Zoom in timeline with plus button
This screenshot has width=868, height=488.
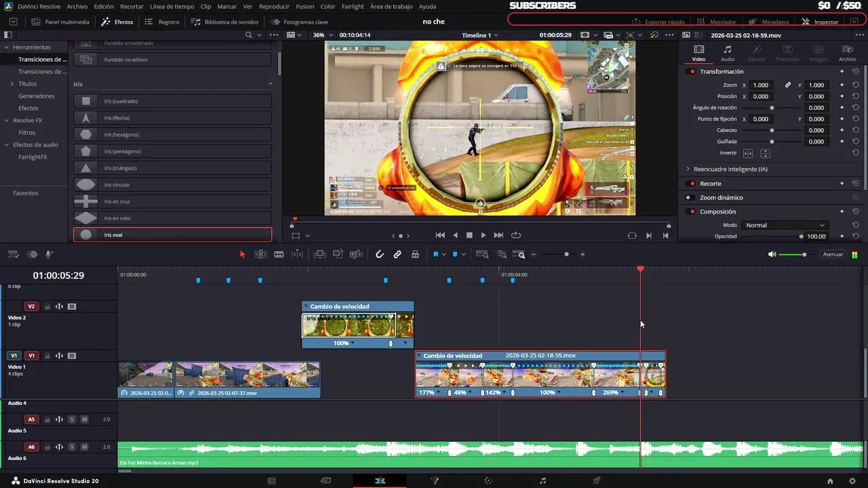pyautogui.click(x=582, y=254)
